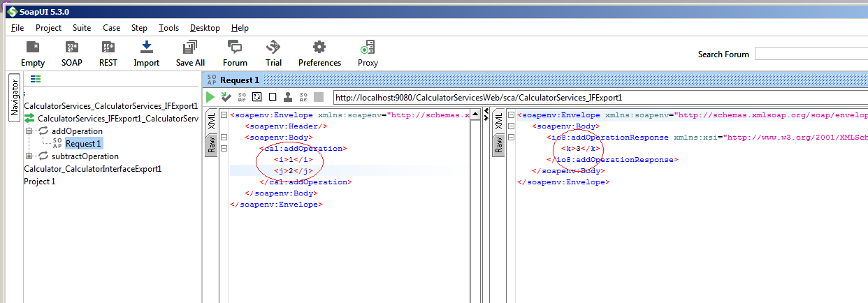Select CalculatorServices_IFExport1_CalculatorServ interface
The width and height of the screenshot is (868, 303).
118,118
